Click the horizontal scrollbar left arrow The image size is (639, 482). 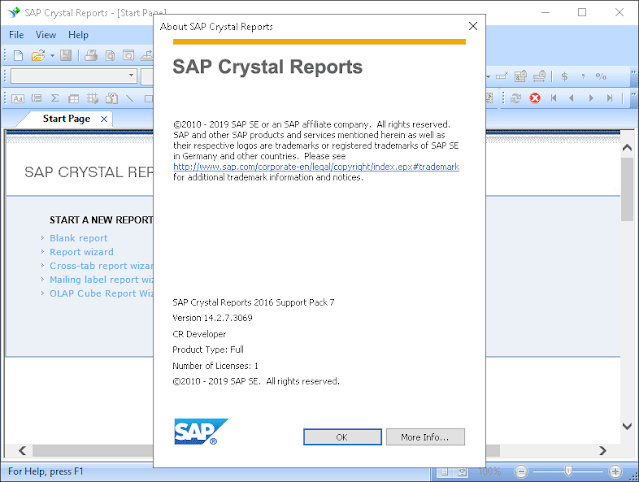coord(22,450)
